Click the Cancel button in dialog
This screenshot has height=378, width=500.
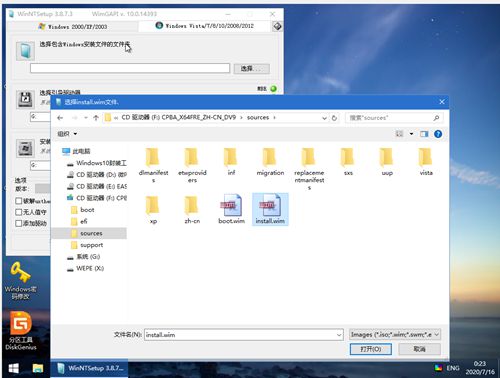pyautogui.click(x=419, y=349)
